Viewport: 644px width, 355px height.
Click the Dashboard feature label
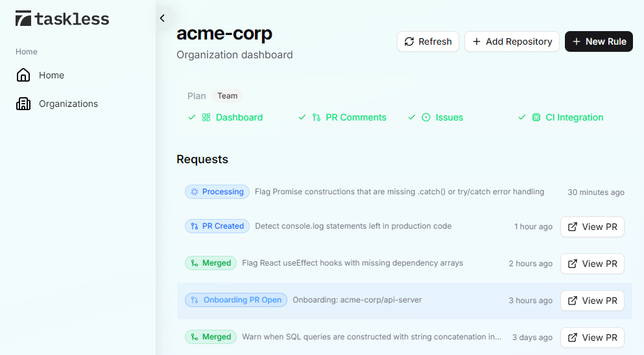point(239,117)
